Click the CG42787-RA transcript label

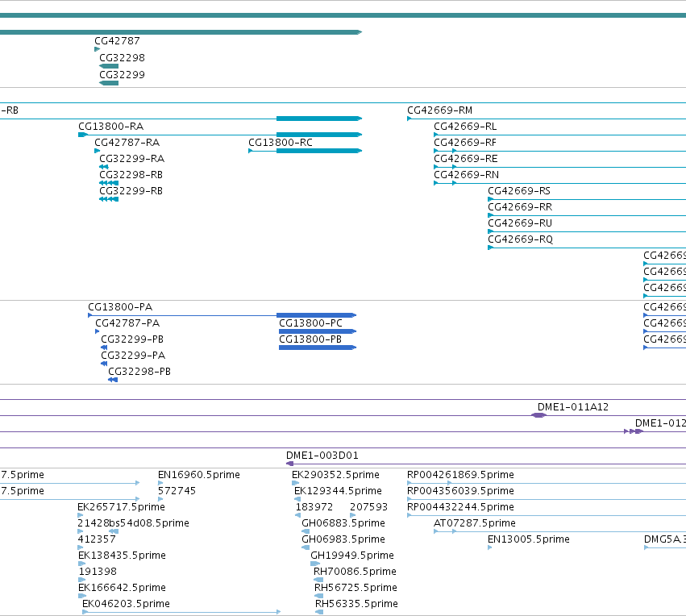[127, 143]
